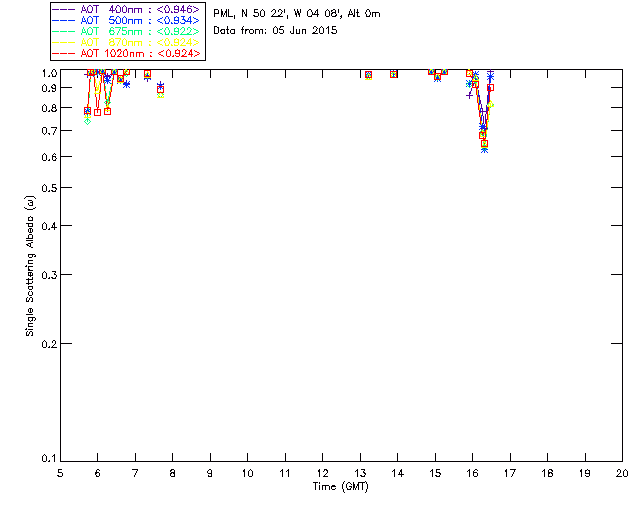Click the x-axis tick label 20
This screenshot has height=512, width=640.
[622, 473]
